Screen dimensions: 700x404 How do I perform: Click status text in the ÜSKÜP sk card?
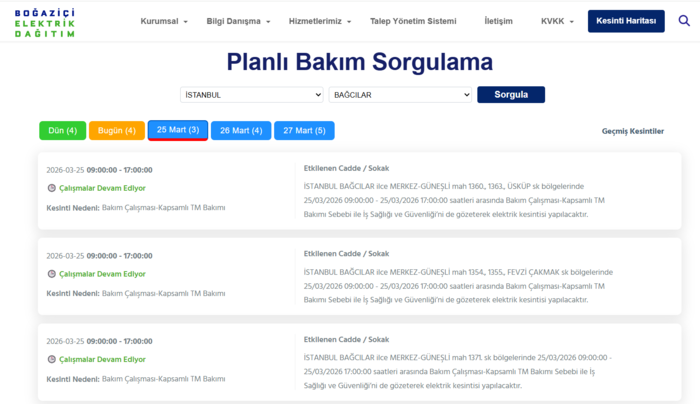(102, 188)
